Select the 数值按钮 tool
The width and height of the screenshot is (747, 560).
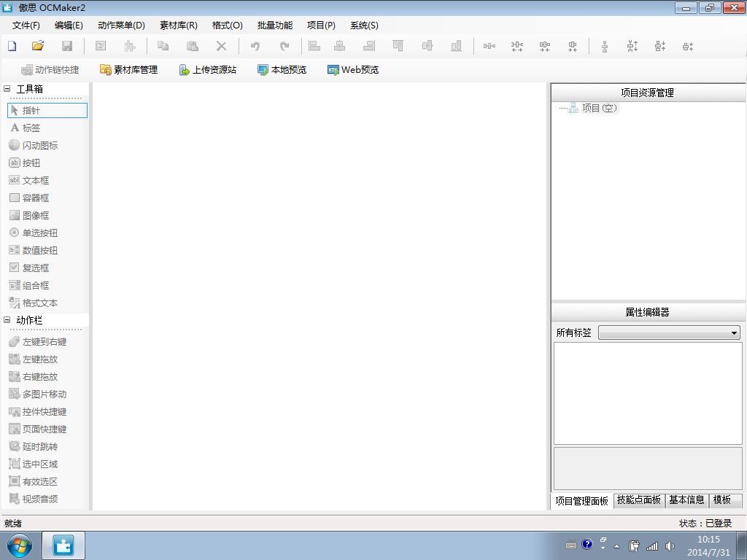(34, 251)
